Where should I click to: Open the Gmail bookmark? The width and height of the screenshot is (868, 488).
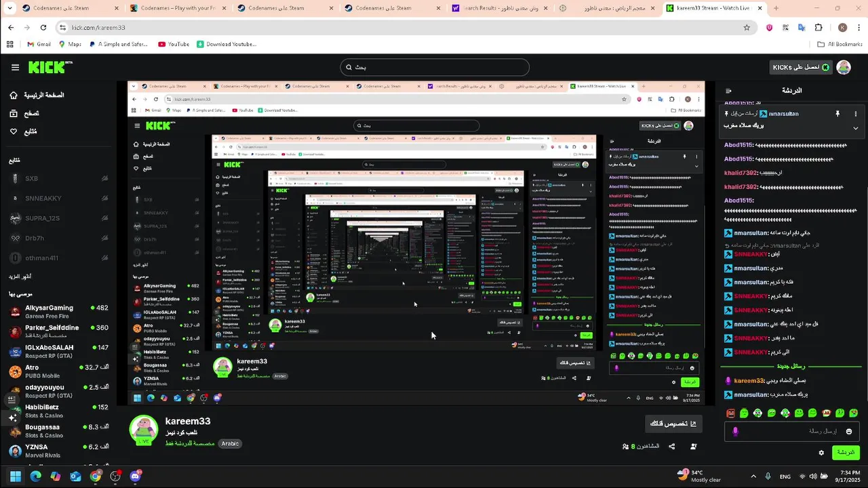point(39,44)
